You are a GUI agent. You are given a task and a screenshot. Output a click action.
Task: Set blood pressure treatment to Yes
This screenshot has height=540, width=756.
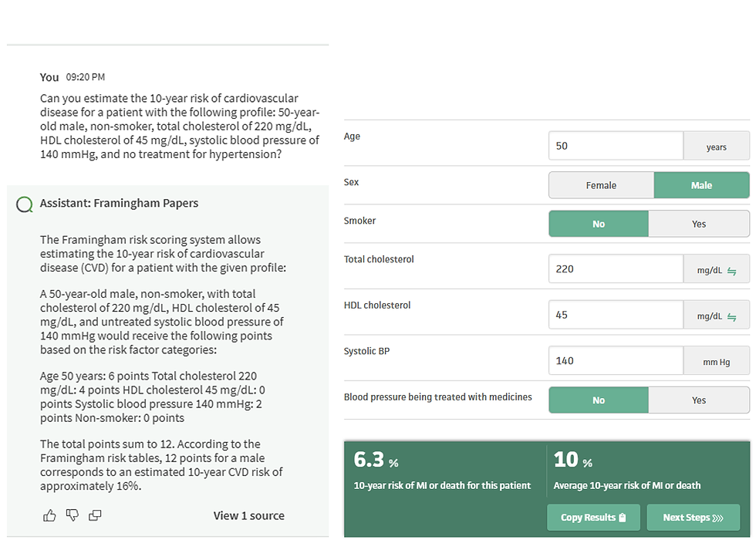click(698, 400)
